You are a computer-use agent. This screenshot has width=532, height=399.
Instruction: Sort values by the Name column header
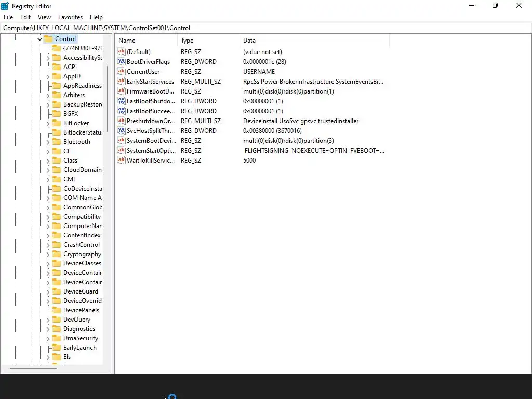(146, 41)
